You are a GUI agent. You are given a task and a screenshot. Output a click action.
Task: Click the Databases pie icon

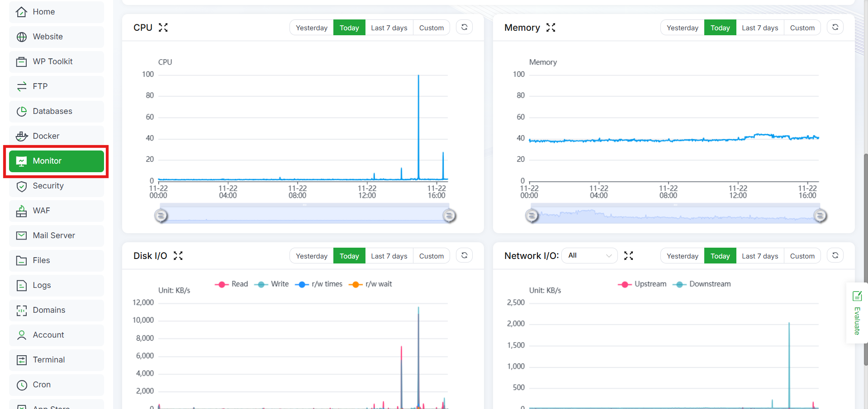tap(22, 112)
